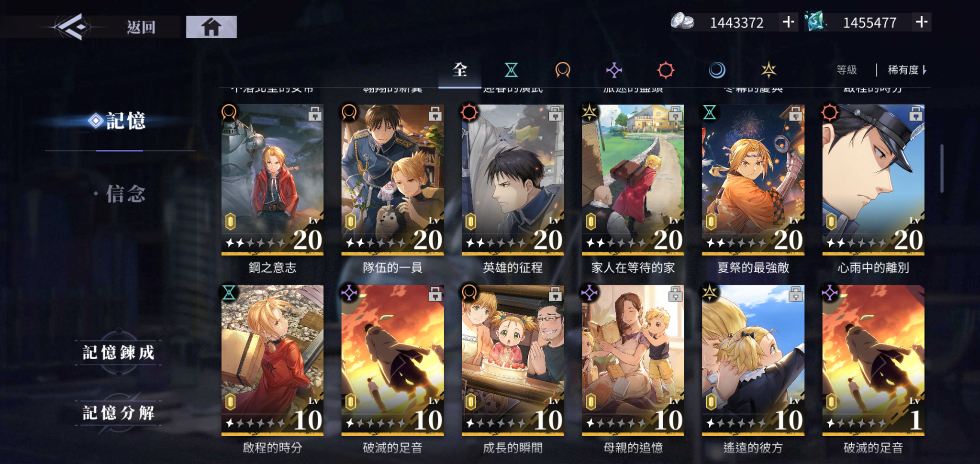Screen dimensions: 980x464
Task: Click the home icon button
Action: click(x=211, y=27)
